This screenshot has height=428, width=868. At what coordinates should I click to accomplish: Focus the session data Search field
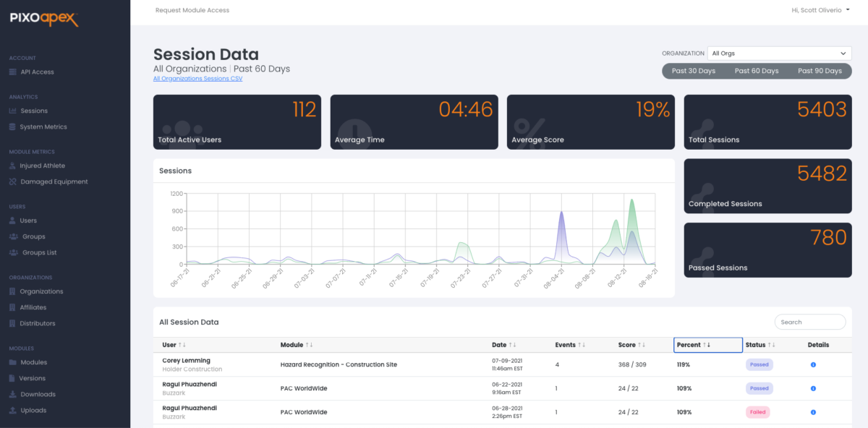click(809, 322)
